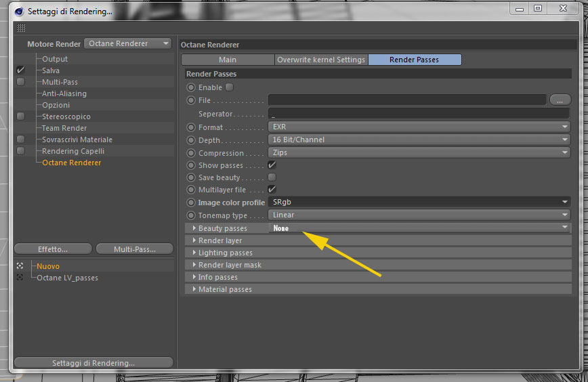588x382 pixels.
Task: Click the Enable animation dot
Action: 191,87
